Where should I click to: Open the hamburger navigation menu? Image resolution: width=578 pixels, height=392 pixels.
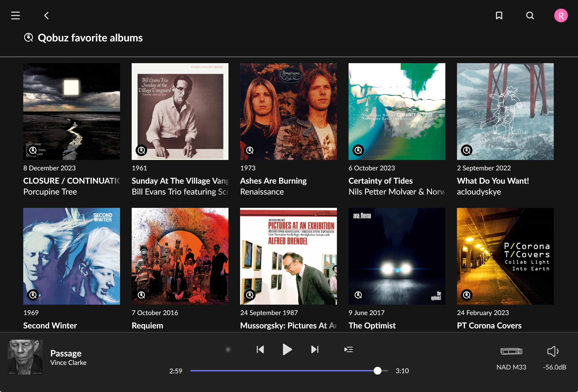(x=15, y=16)
